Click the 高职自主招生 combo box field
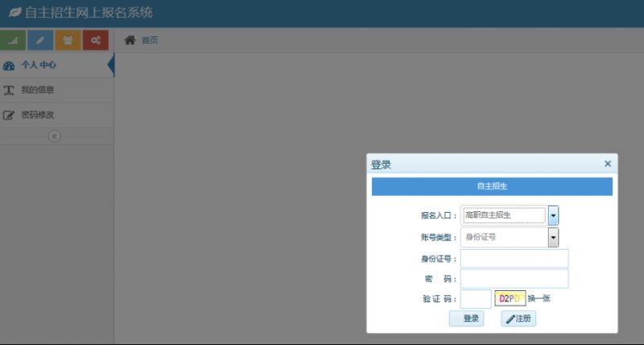The image size is (644, 345). pos(504,215)
